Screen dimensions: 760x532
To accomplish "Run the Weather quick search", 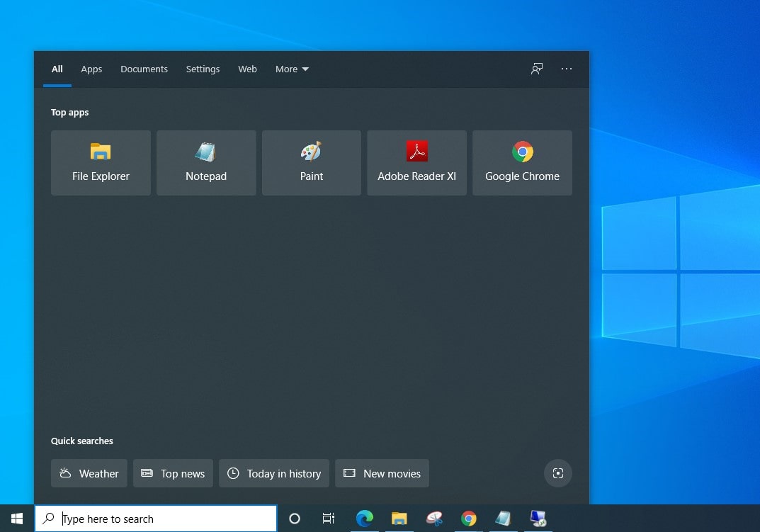I will (89, 473).
